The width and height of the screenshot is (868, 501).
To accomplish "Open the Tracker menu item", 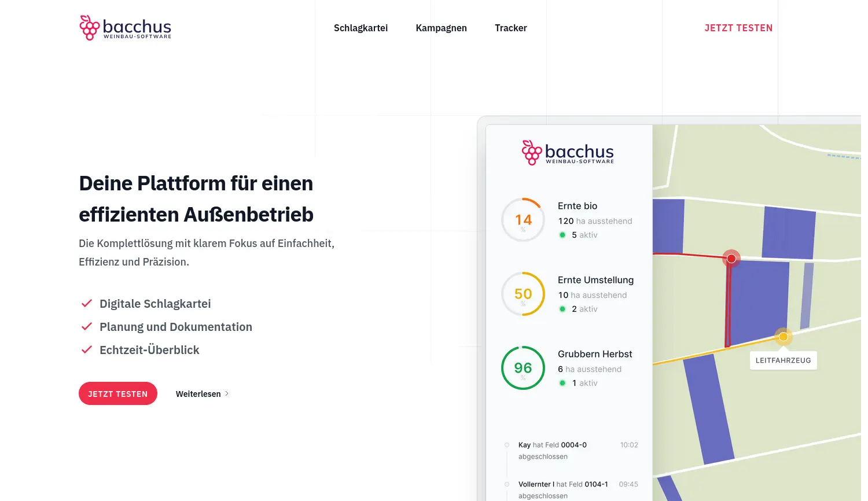I will pos(510,27).
